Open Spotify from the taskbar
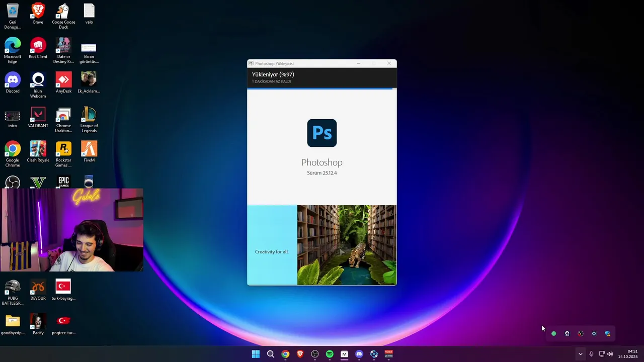This screenshot has height=362, width=644. click(x=330, y=354)
